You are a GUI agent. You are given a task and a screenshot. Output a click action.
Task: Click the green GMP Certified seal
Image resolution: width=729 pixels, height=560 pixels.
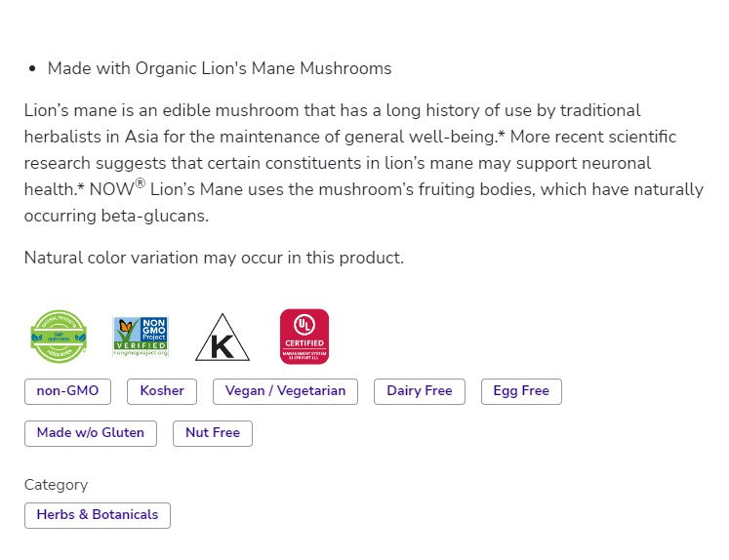59,337
